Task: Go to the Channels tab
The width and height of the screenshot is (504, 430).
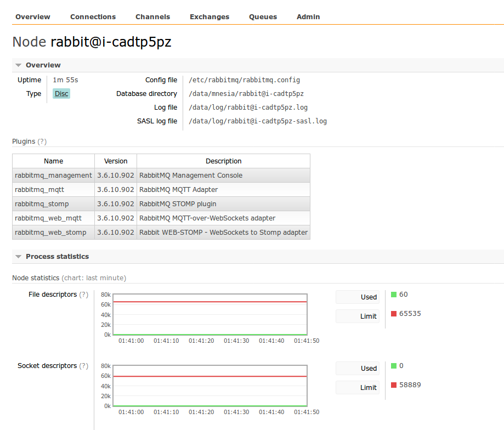Action: point(152,17)
